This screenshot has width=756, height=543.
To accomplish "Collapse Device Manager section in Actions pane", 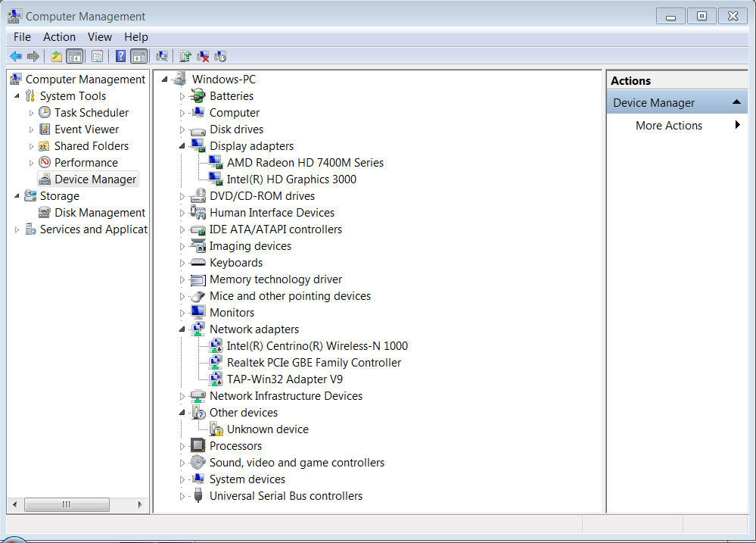I will [x=736, y=102].
